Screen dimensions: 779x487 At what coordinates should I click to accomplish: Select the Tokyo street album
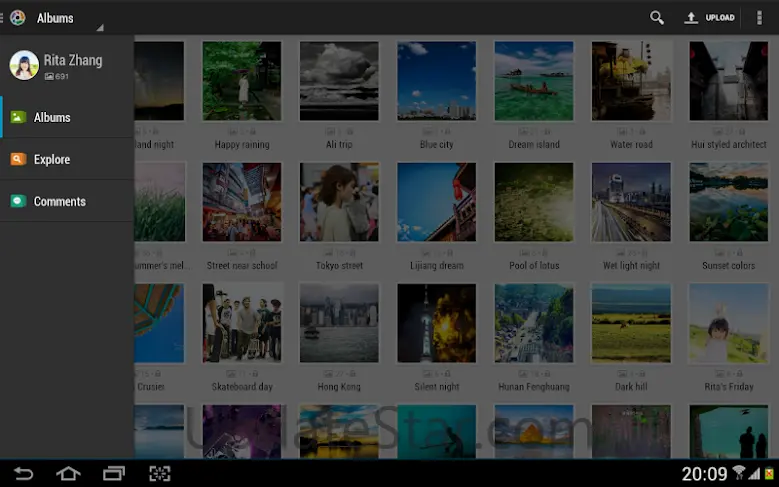pos(339,202)
